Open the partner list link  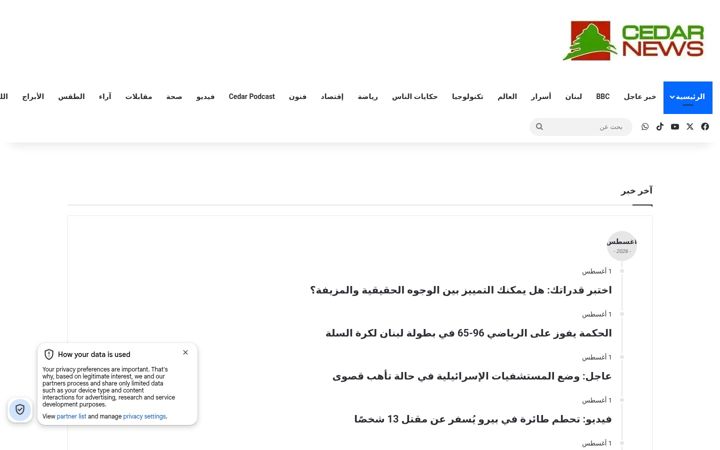[71, 416]
